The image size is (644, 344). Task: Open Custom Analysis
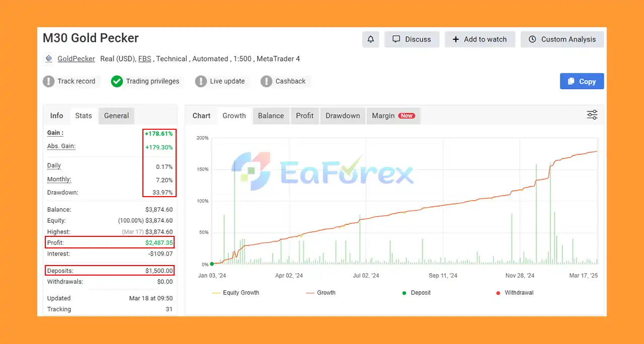[x=562, y=39]
